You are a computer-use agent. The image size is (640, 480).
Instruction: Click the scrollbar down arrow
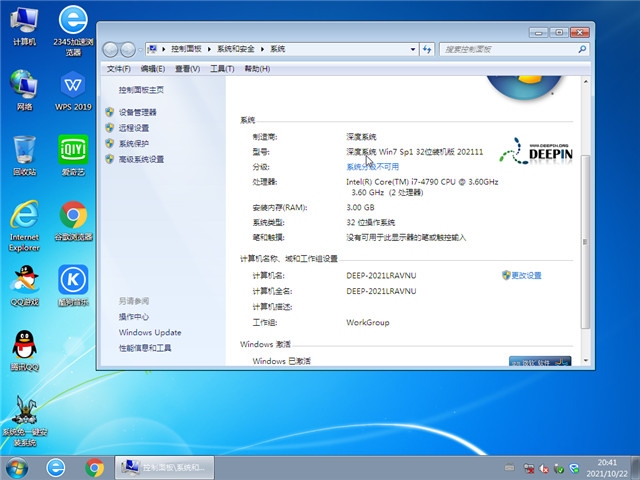(585, 361)
